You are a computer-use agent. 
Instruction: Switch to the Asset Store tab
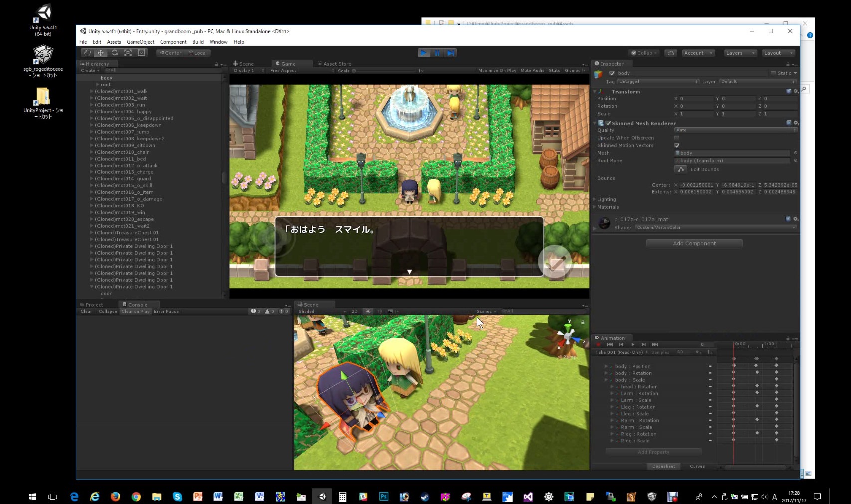pyautogui.click(x=337, y=64)
